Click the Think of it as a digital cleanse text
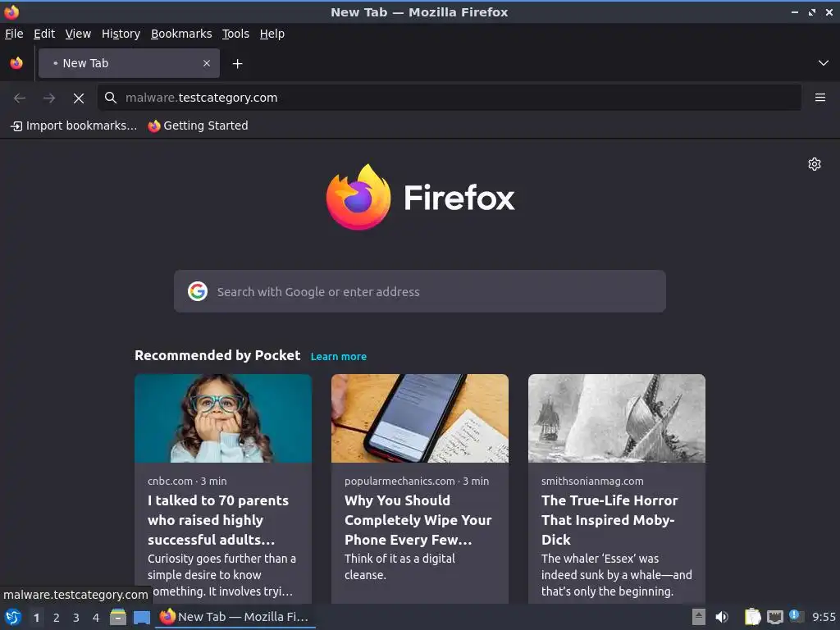The height and width of the screenshot is (630, 840). click(399, 567)
